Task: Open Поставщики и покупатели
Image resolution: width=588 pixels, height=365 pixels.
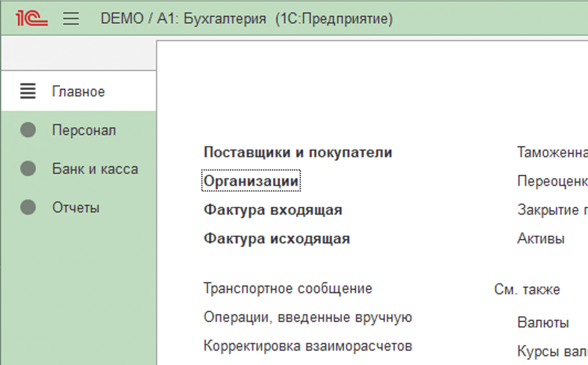Action: (x=298, y=153)
